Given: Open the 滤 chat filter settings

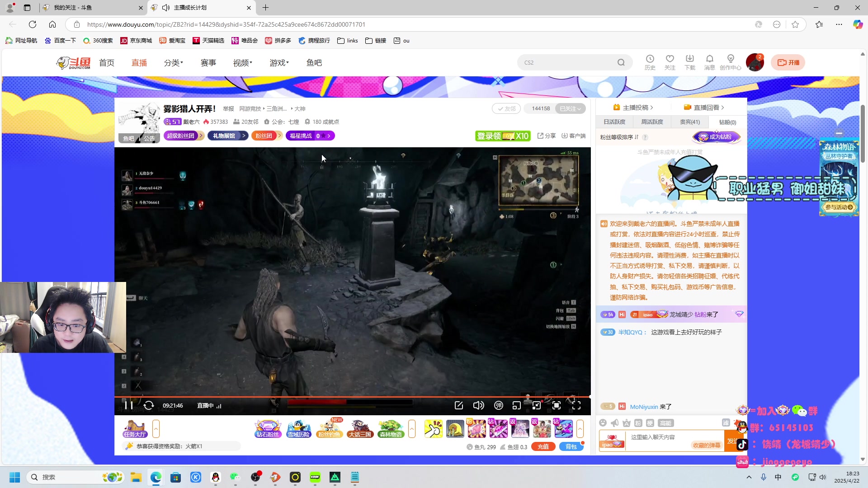Looking at the screenshot, I should pos(726,422).
